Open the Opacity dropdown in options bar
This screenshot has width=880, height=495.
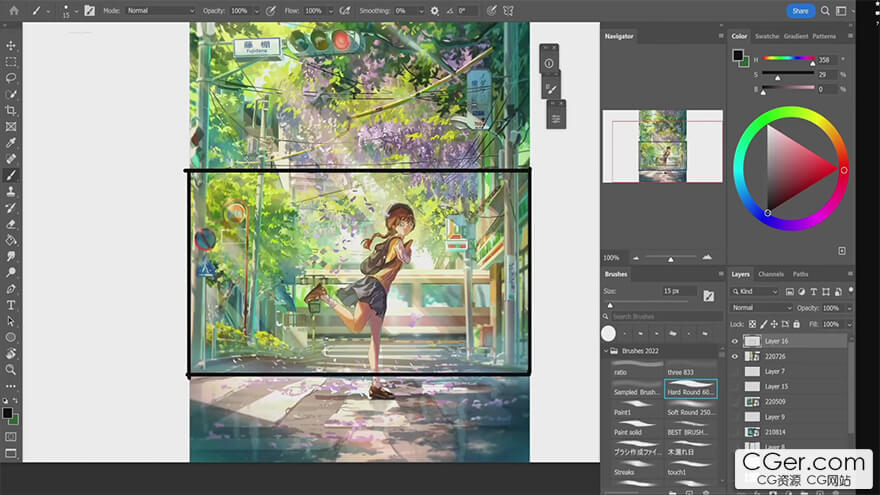[x=257, y=11]
